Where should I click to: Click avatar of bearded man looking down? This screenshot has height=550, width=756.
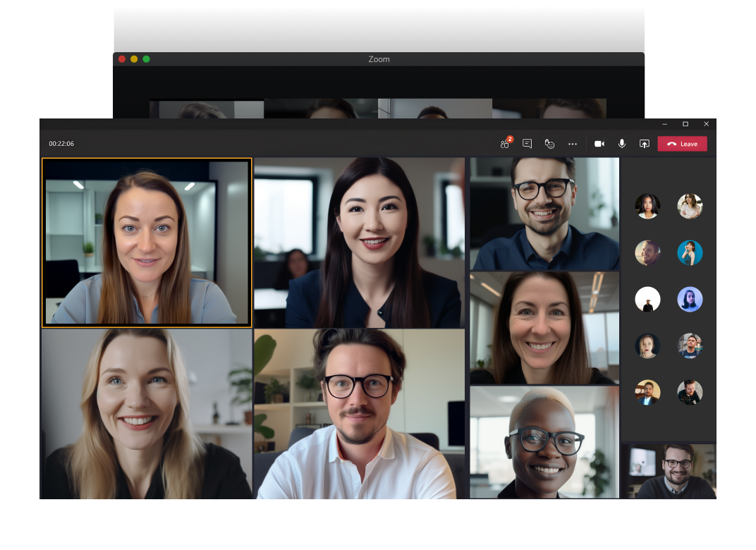tap(690, 392)
